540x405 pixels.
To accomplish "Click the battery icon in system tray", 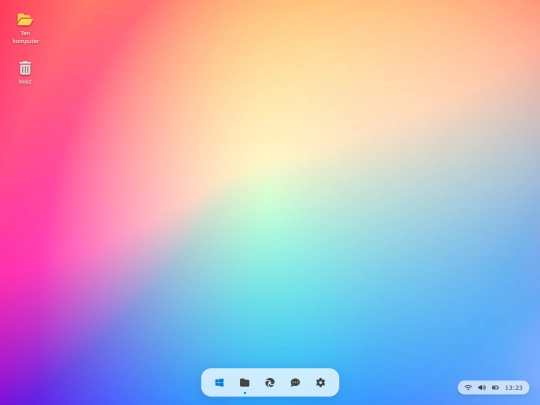I will pos(495,387).
